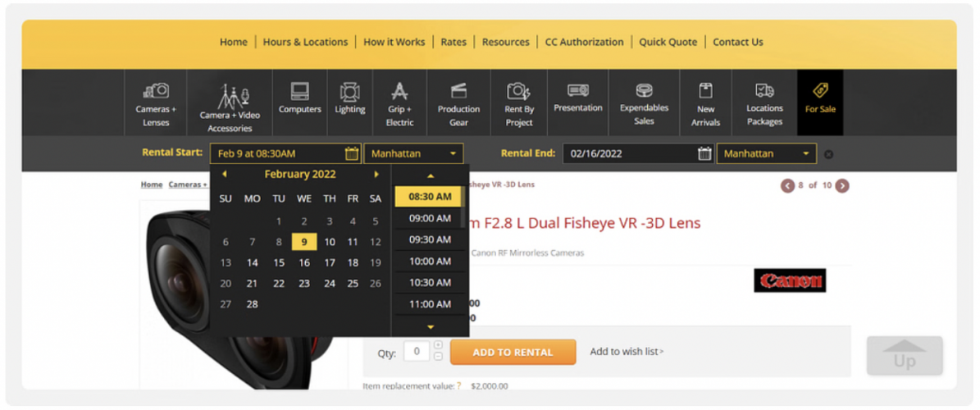The height and width of the screenshot is (410, 980).
Task: Select 10:00 AM in the time list
Action: [430, 261]
